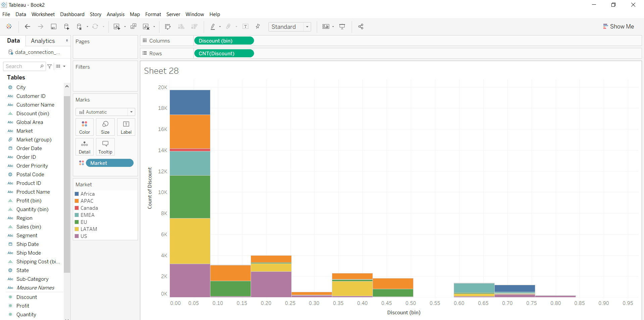
Task: Click the Save icon
Action: coord(54,26)
